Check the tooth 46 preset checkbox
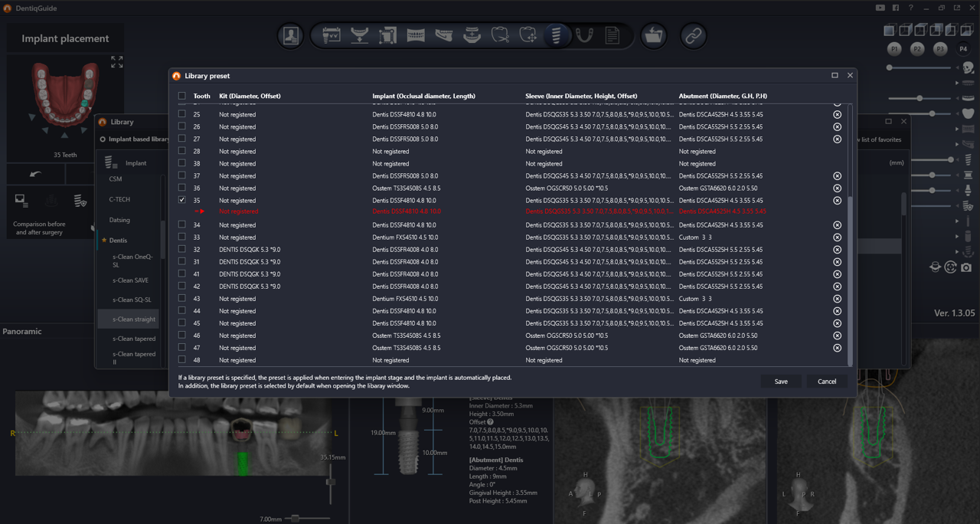The height and width of the screenshot is (524, 980). 182,336
